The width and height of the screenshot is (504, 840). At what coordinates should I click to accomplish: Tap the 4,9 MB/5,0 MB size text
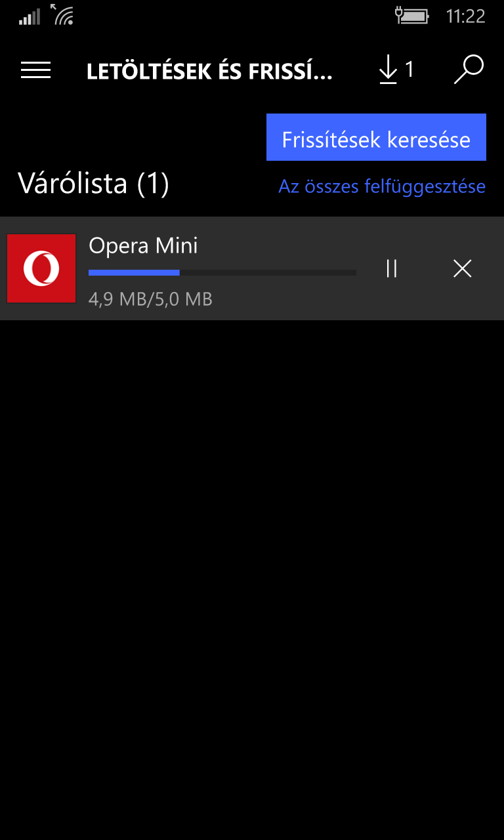tap(150, 299)
